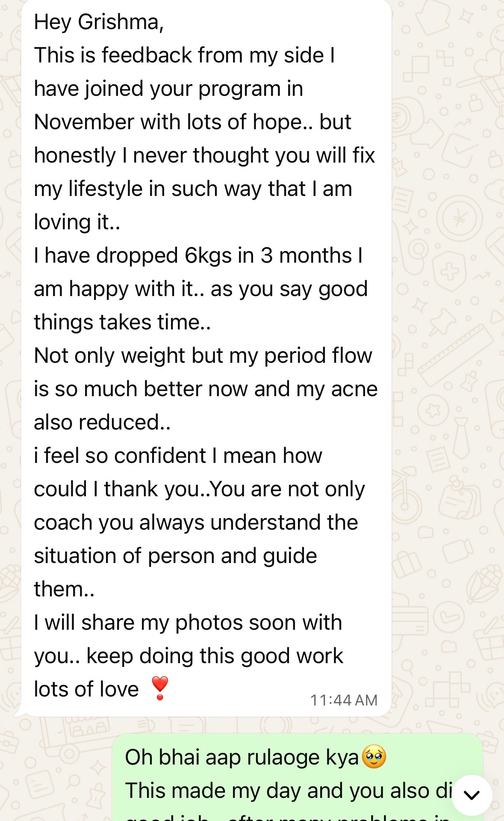Tap the "loving it.." text line
The image size is (504, 821).
click(77, 222)
